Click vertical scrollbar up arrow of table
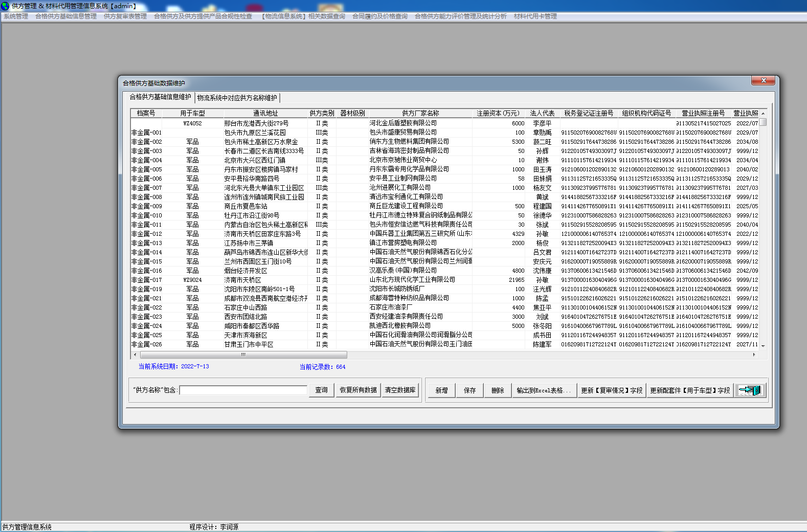Image resolution: width=807 pixels, height=532 pixels. point(763,113)
